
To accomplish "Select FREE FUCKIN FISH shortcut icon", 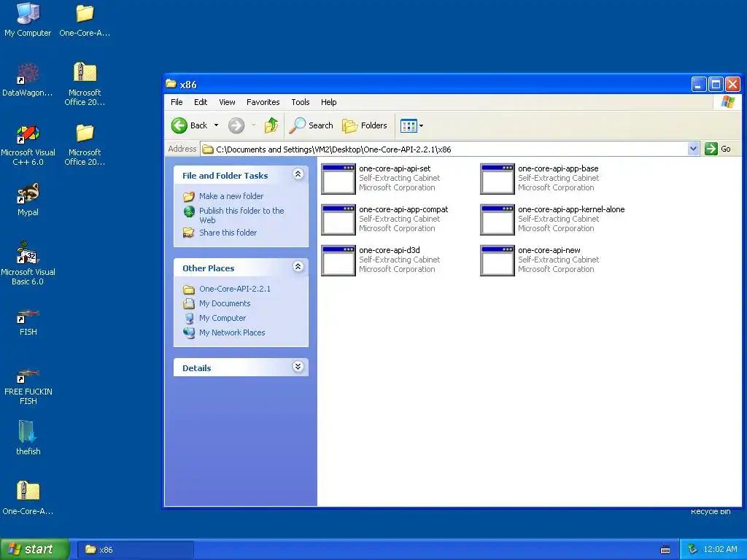I will pos(28,386).
